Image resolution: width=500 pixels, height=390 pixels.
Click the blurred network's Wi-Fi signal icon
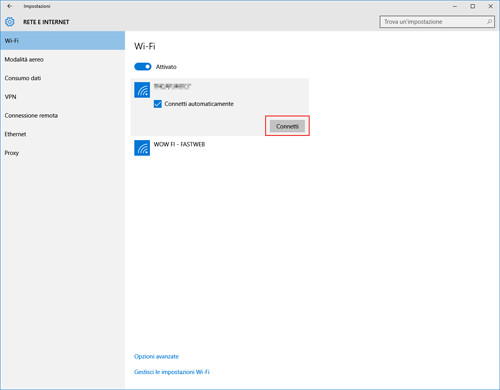coord(142,90)
